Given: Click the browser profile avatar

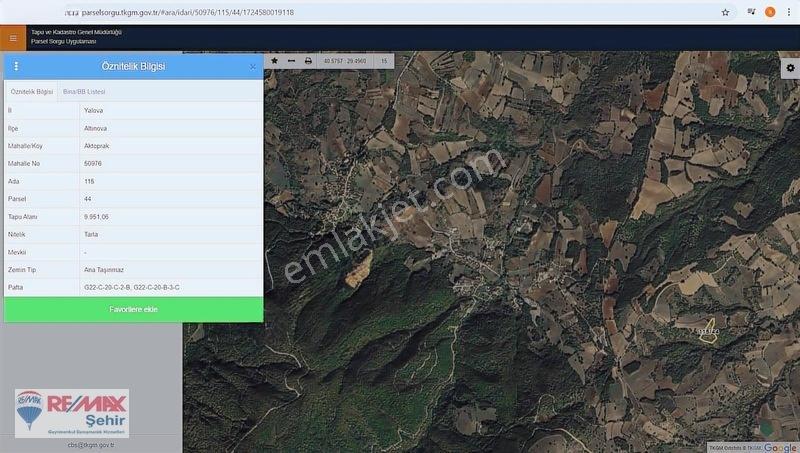Looking at the screenshot, I should pos(770,12).
